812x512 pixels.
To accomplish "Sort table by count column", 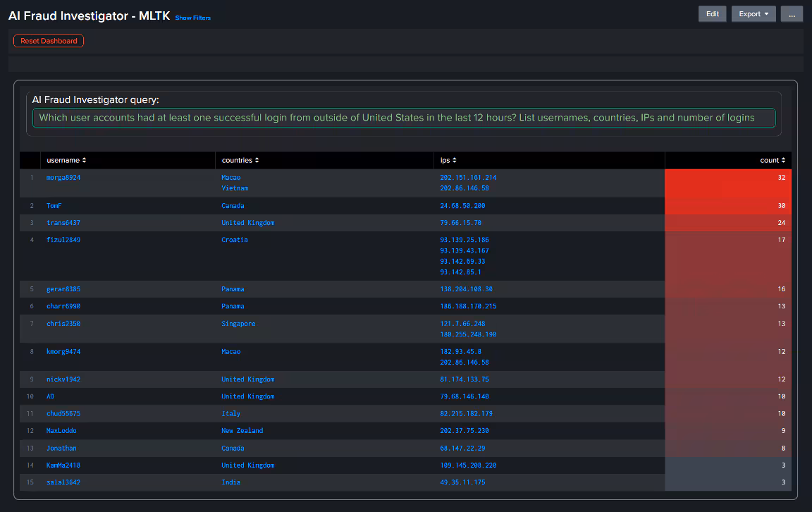I will coord(773,160).
